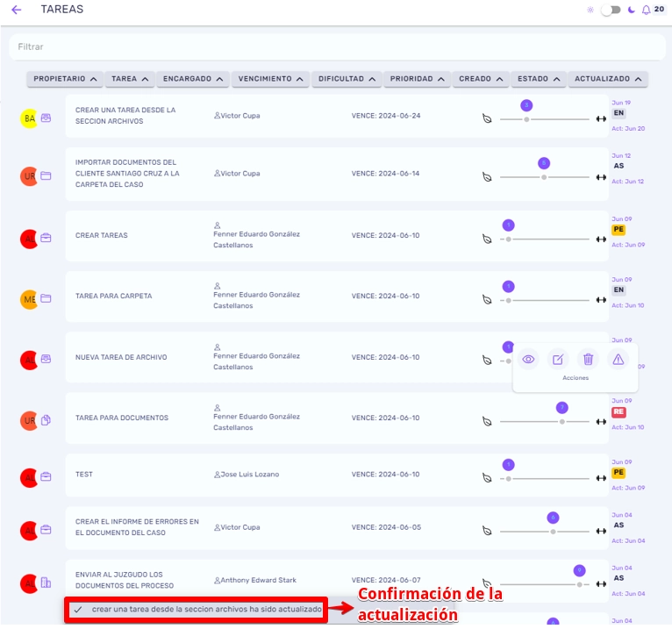Click the leaf icon on IMPORTAR DOCUMENTOS row
Image resolution: width=672 pixels, height=629 pixels.
[x=487, y=177]
